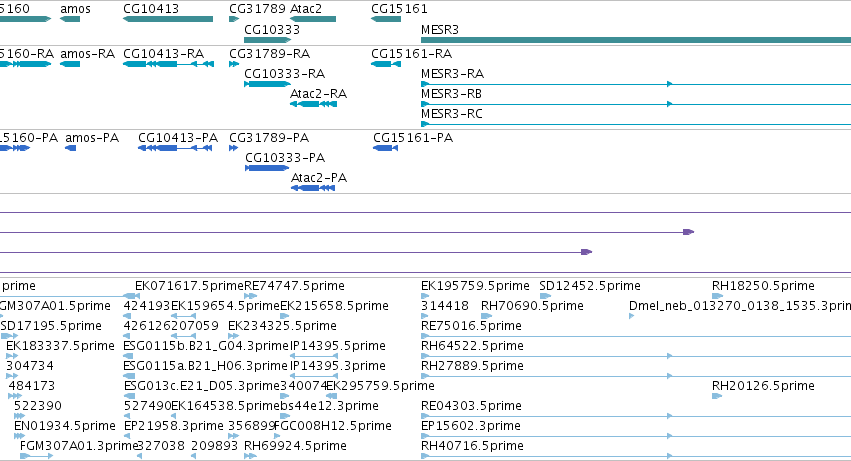This screenshot has height=461, width=851.
Task: Select the CG10413 gene label
Action: [x=151, y=9]
